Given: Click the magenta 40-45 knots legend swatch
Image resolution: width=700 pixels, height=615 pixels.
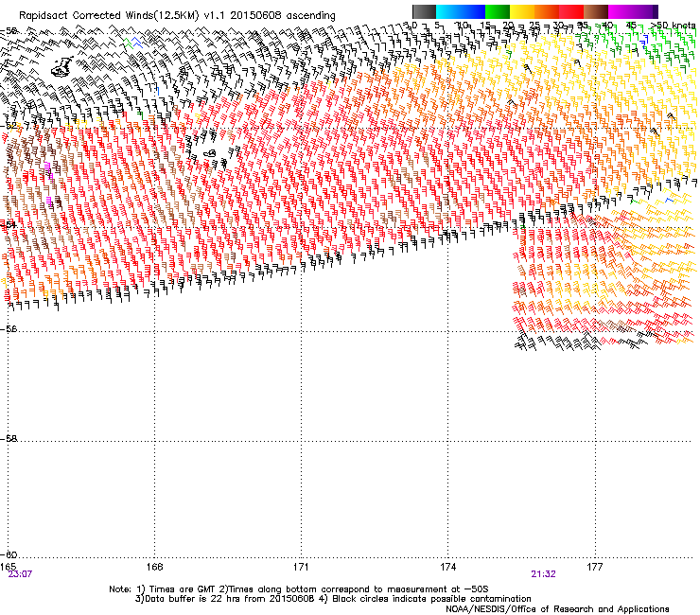Looking at the screenshot, I should point(621,11).
